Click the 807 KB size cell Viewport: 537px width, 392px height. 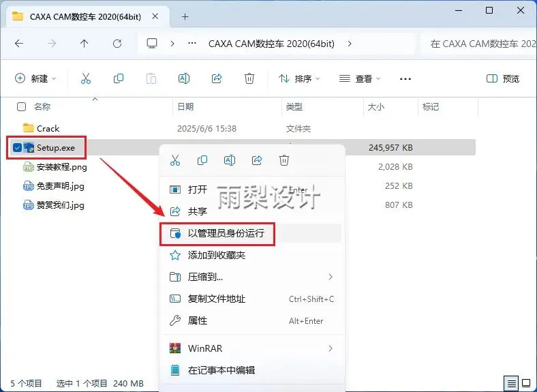(x=399, y=205)
